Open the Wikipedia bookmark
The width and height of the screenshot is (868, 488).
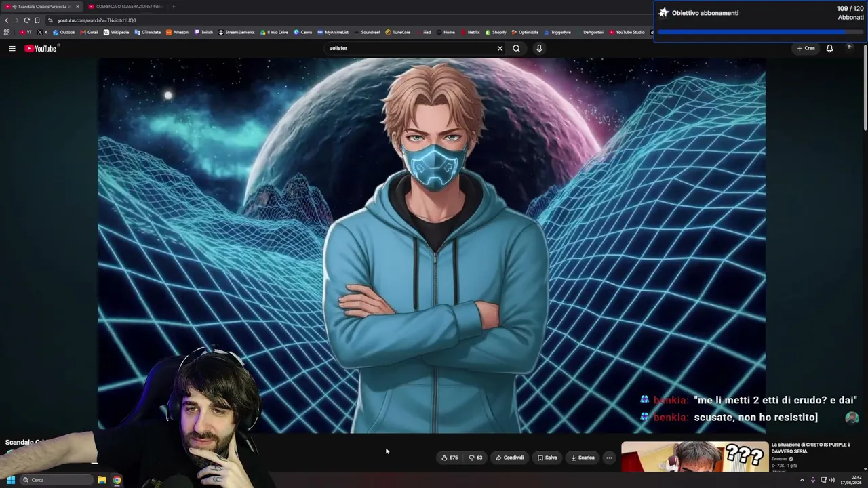(x=116, y=32)
